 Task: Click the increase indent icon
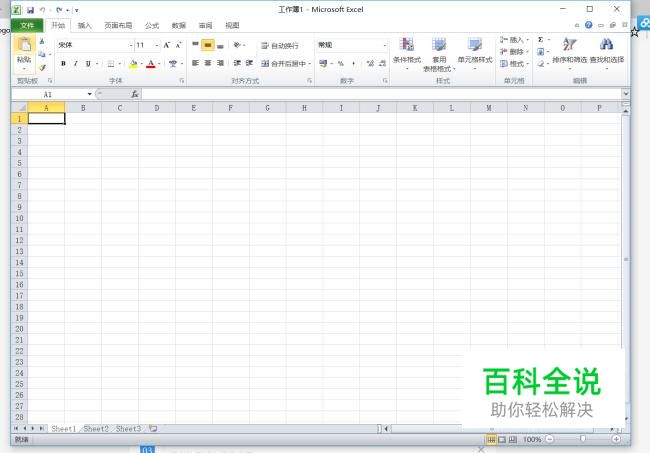tap(249, 63)
